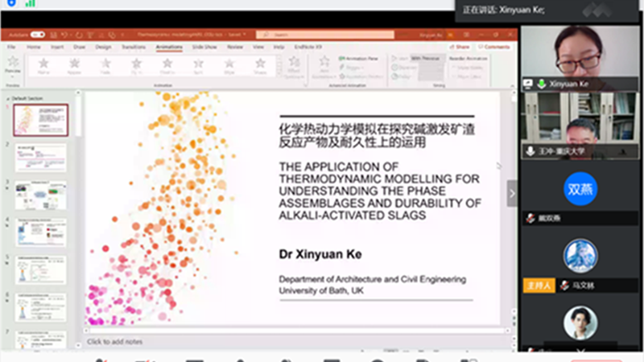Click the Chinese slide title text
644x362 pixels.
coord(377,136)
